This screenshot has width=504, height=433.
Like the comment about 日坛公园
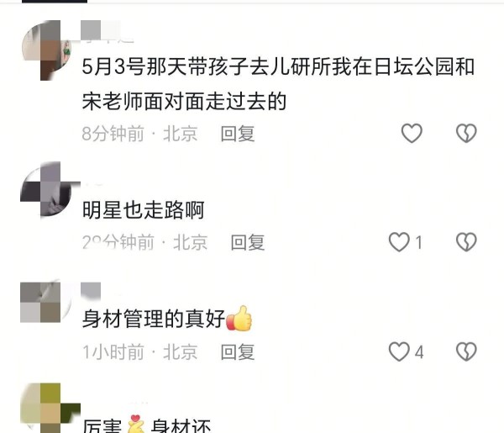point(412,133)
